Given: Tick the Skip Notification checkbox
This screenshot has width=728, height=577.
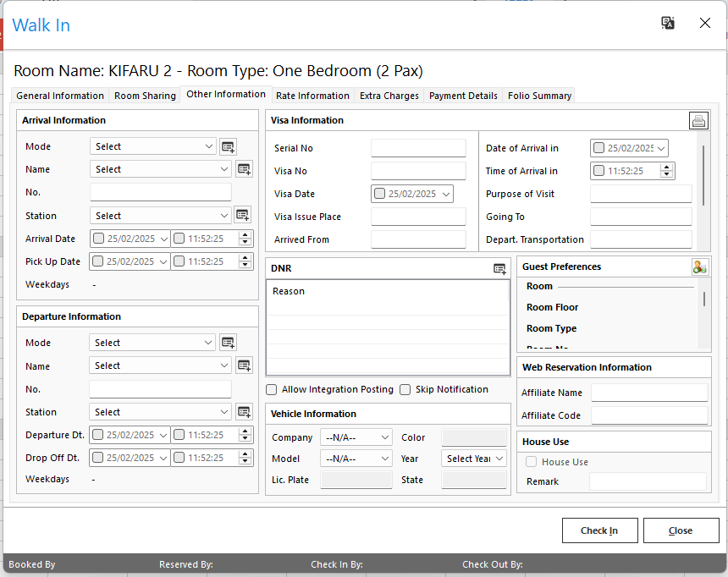Looking at the screenshot, I should coord(405,390).
